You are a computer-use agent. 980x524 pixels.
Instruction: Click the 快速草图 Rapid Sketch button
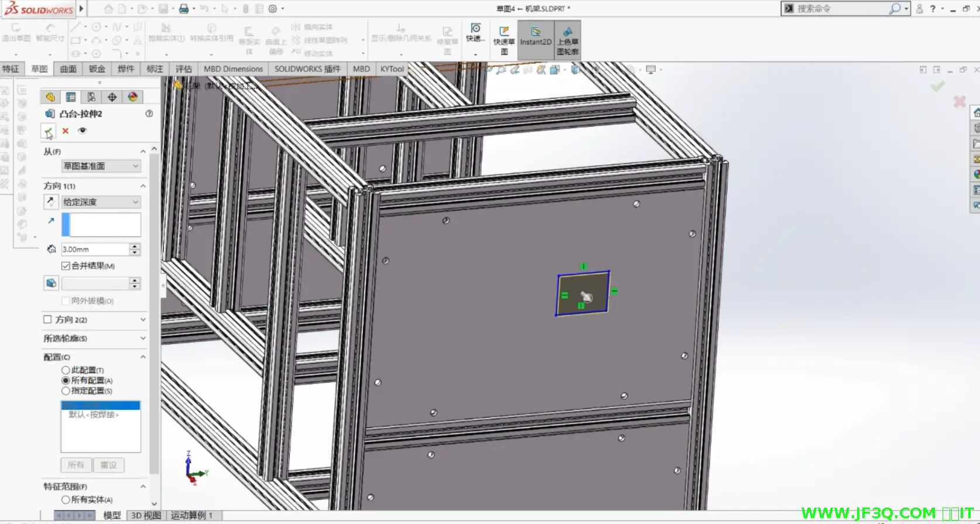tap(504, 40)
